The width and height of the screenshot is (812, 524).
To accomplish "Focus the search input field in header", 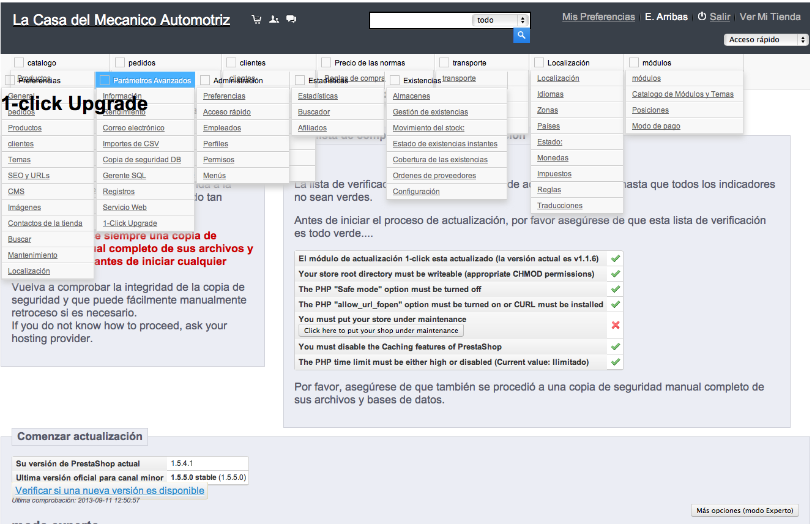I will [421, 20].
